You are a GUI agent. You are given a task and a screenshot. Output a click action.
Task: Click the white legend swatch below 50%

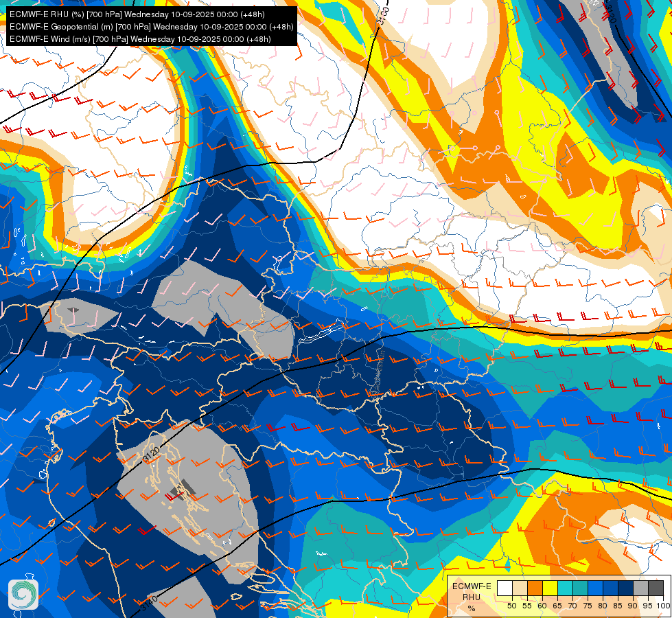pos(505,588)
